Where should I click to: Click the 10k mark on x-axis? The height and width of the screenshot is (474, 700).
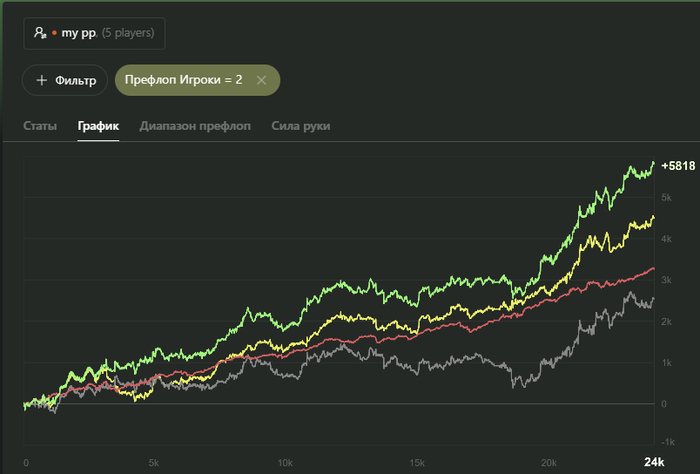coord(285,463)
